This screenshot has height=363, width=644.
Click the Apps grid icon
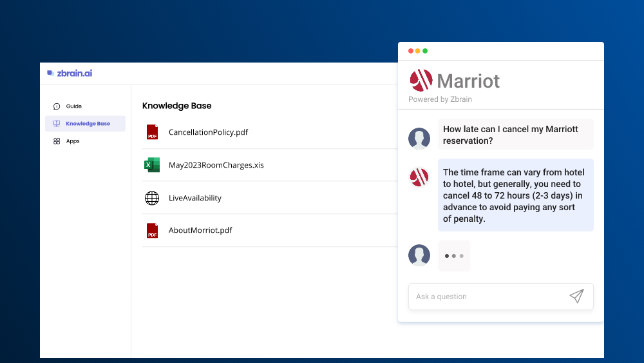pyautogui.click(x=57, y=141)
